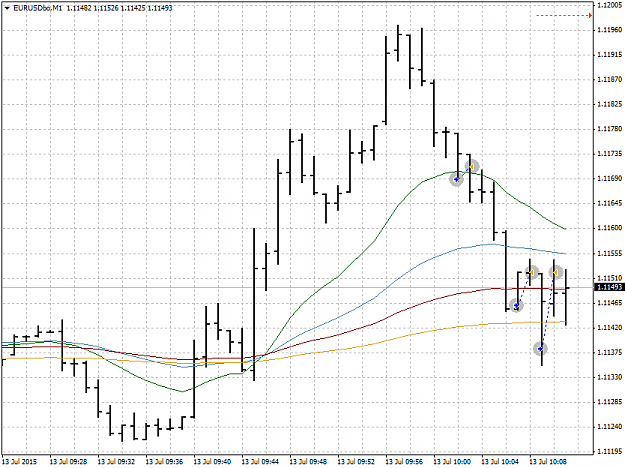Image resolution: width=625 pixels, height=468 pixels.
Task: Click the 1.11825 price scale label
Action: 610,104
